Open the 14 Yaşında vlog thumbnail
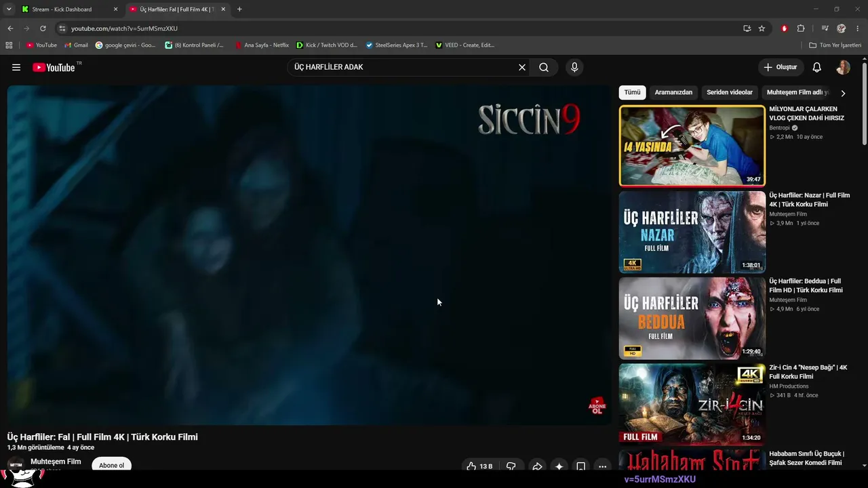The height and width of the screenshot is (488, 868). [692, 146]
